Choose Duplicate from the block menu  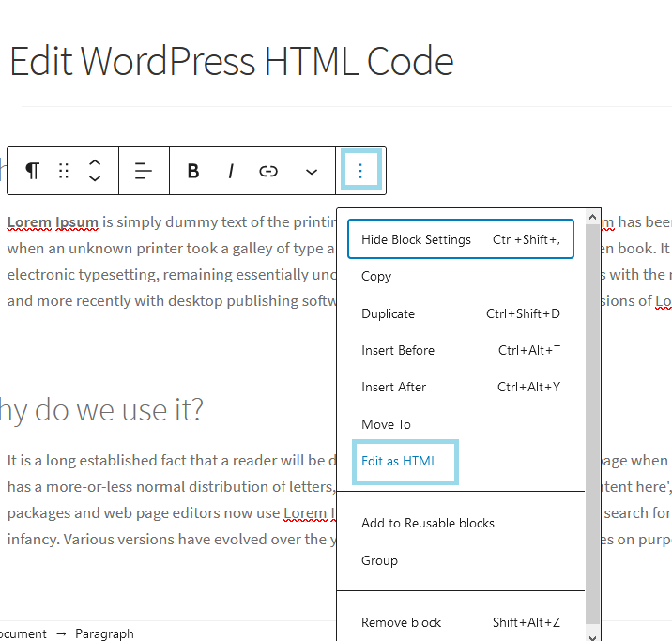coord(461,313)
